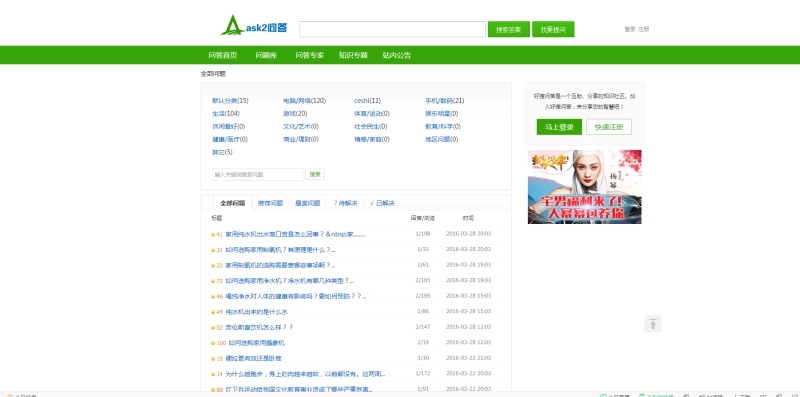Click the coin icon beside reward 41
Viewport: 800px width, 397px height.
point(213,235)
